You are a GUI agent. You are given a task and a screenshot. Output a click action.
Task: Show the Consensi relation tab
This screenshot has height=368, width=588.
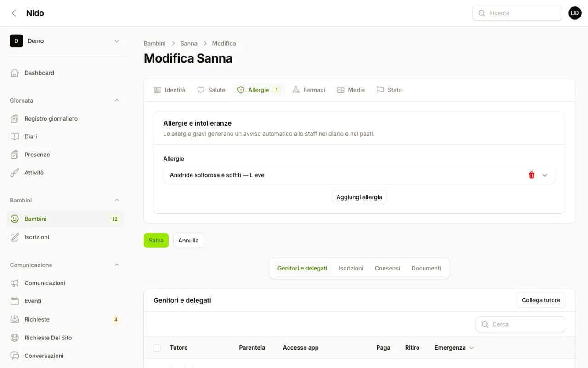tap(387, 268)
